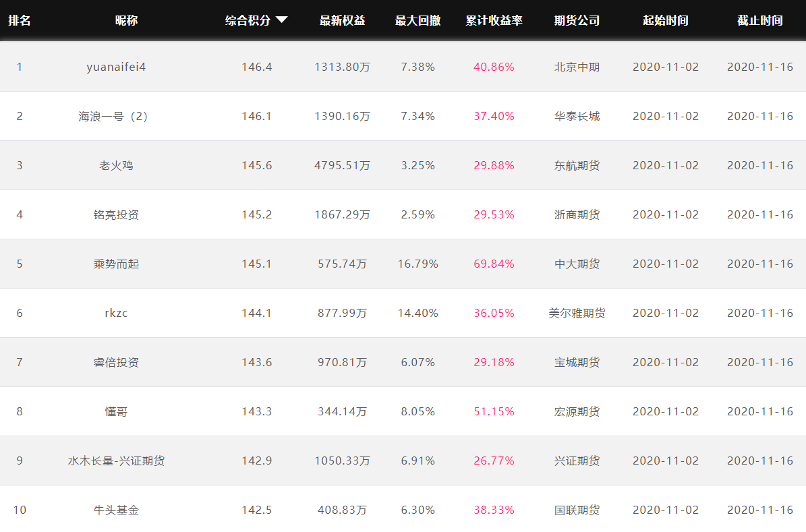Select nickname yuanaifei4
The image size is (806, 532).
click(x=116, y=67)
